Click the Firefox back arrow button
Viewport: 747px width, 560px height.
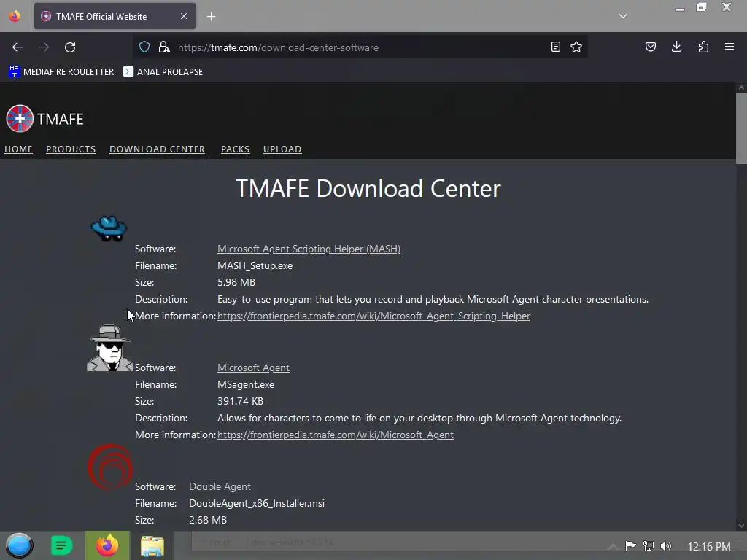pyautogui.click(x=18, y=47)
